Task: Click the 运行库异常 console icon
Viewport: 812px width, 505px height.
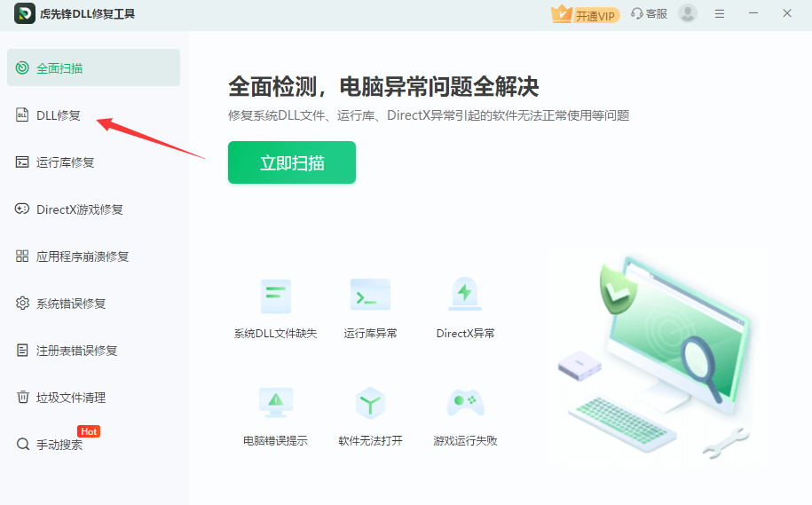Action: click(x=370, y=294)
